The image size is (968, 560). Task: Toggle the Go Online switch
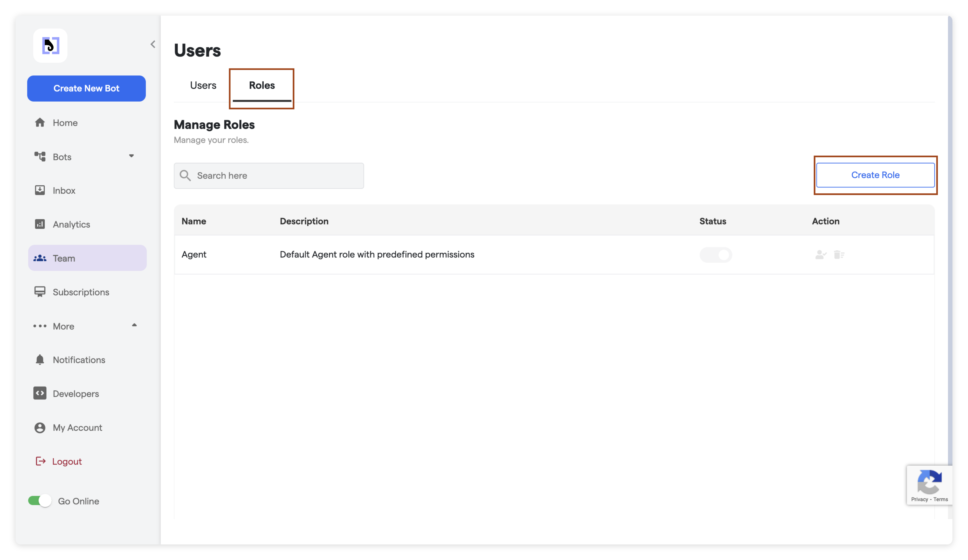pos(40,501)
